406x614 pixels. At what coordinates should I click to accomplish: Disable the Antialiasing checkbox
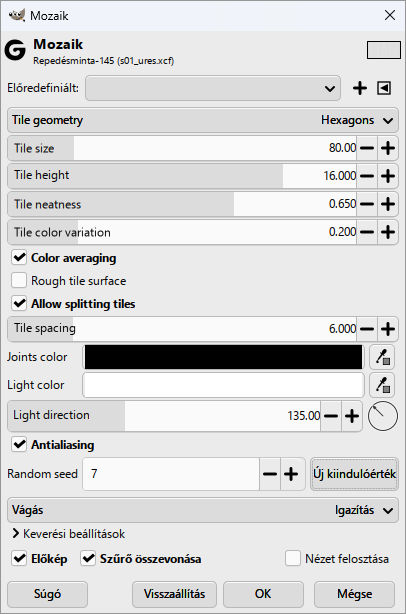point(19,445)
